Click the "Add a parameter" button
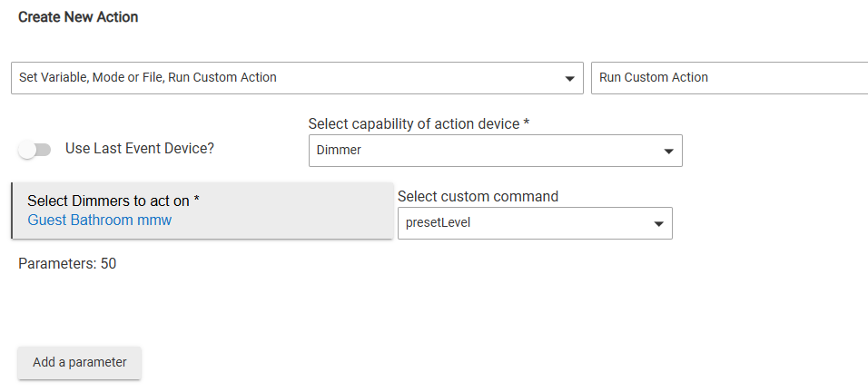The height and width of the screenshot is (392, 868). [79, 362]
